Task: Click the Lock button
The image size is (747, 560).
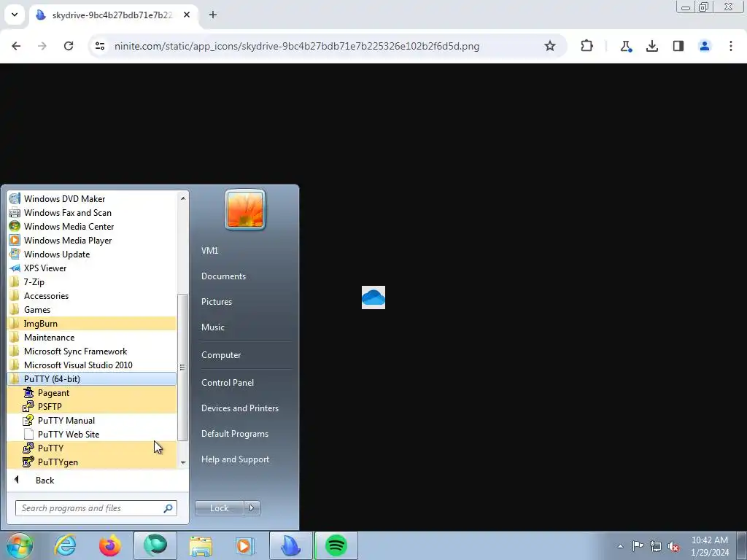Action: (x=220, y=508)
